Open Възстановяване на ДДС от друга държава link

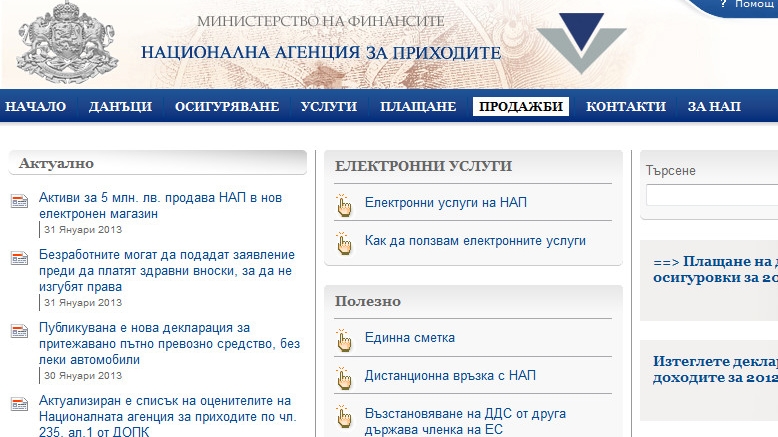465,421
